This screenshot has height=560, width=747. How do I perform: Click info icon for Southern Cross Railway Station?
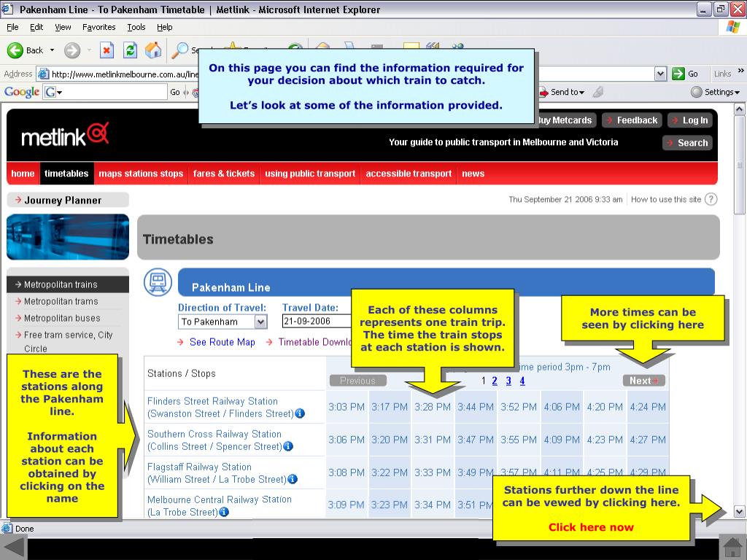point(287,446)
